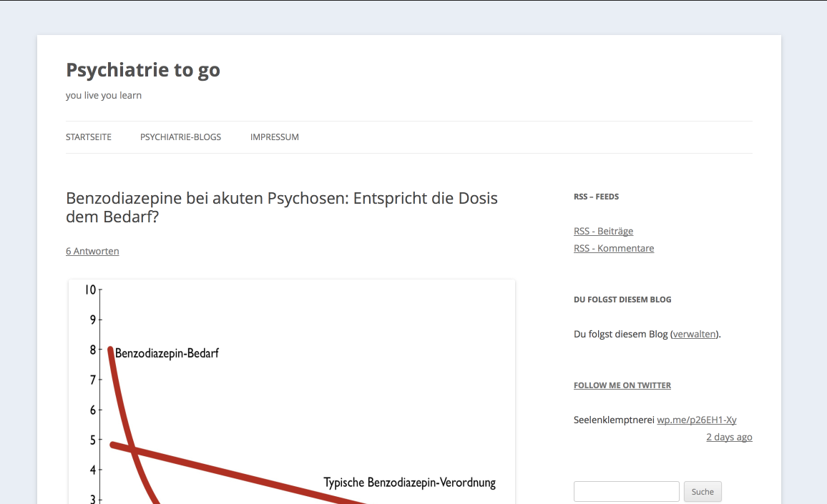Viewport: 827px width, 504px height.
Task: Click the 'DU FOLGST DIESEM BLOG' widget heading
Action: [622, 300]
